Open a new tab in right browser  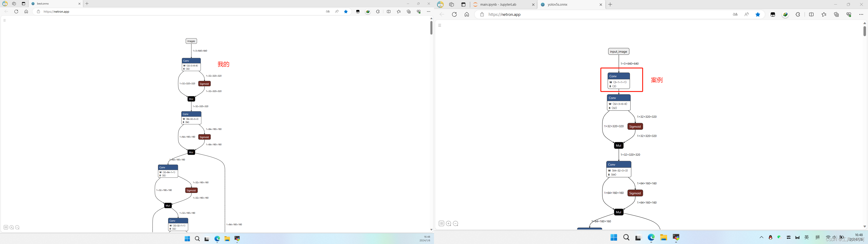(x=610, y=5)
